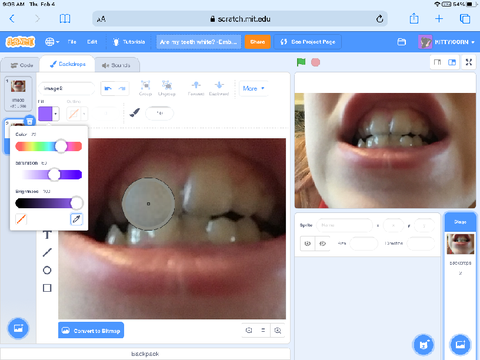
Task: Set sprite to show eye icon
Action: pos(308,244)
